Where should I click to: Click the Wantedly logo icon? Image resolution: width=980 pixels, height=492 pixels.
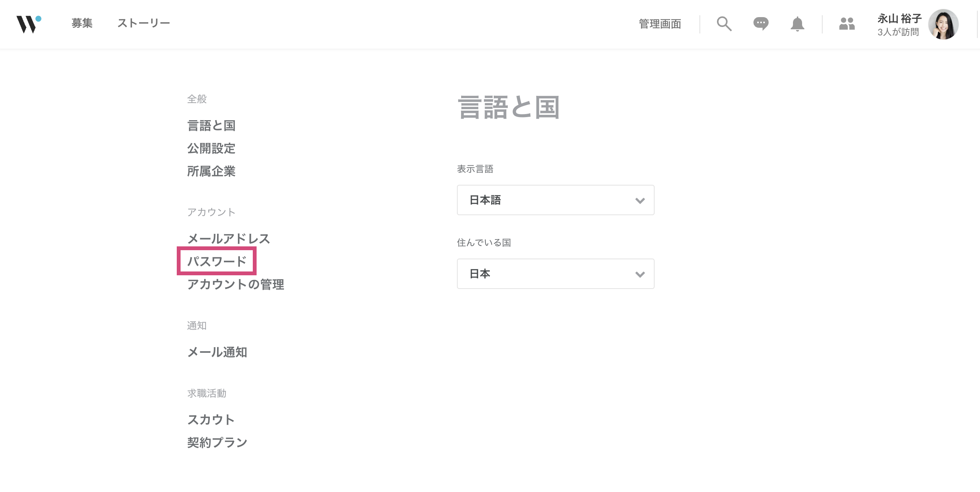point(29,24)
